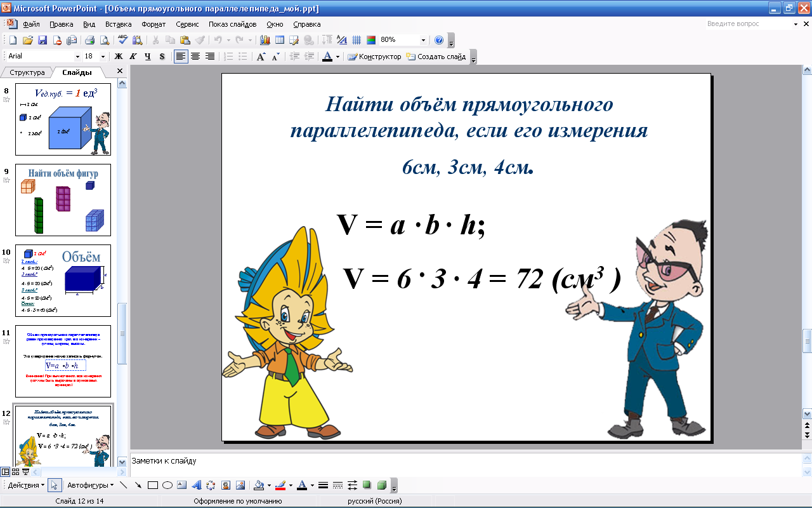Open the Вставка menu

119,24
